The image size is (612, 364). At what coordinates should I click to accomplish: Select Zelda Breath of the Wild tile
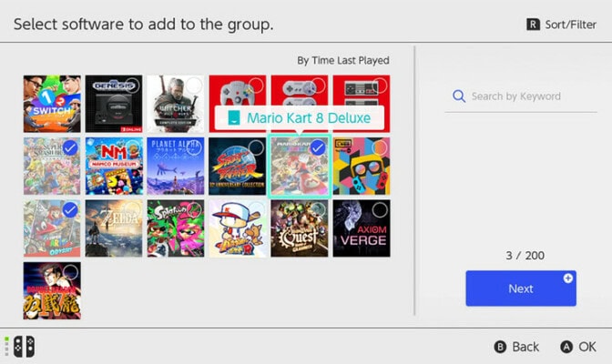point(114,227)
